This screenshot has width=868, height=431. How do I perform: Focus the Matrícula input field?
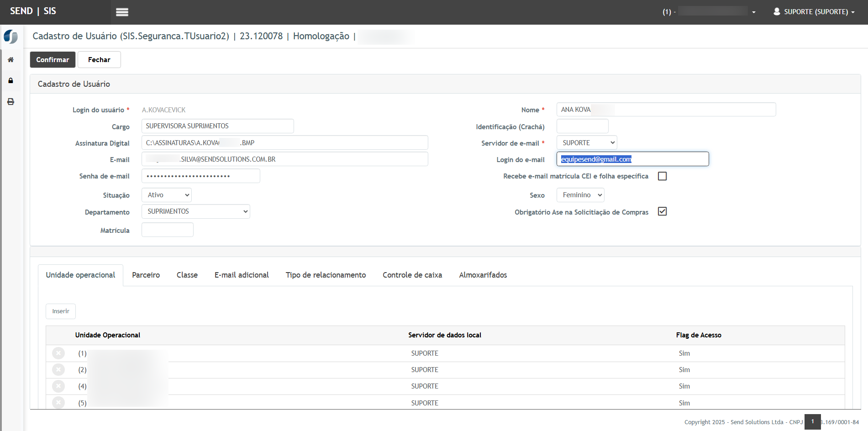click(168, 230)
